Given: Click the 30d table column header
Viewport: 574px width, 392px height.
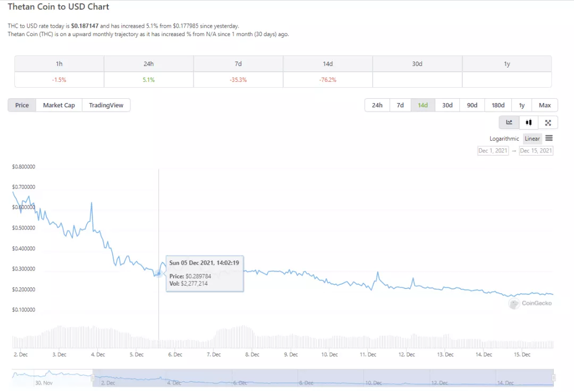Looking at the screenshot, I should pos(417,64).
